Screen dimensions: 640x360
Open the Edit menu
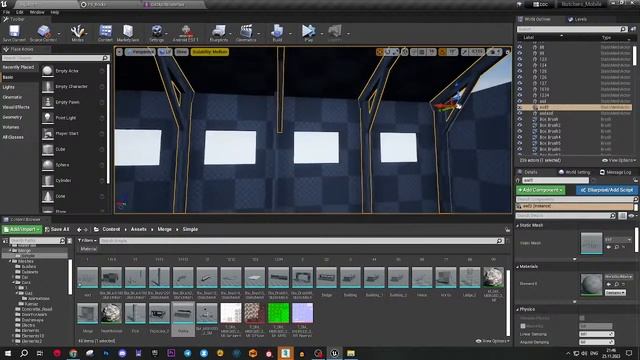click(x=20, y=12)
